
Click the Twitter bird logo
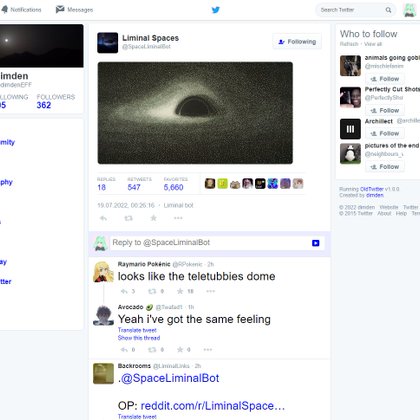pos(216,10)
